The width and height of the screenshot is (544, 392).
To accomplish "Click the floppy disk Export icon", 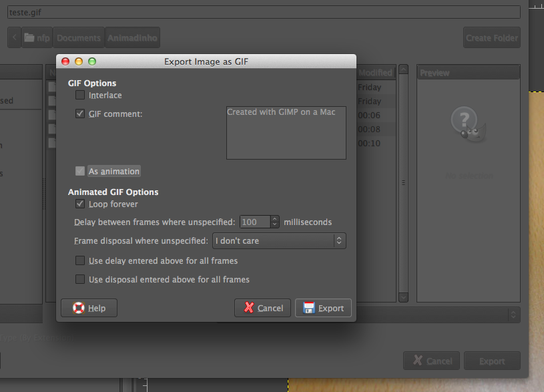I will click(x=309, y=308).
